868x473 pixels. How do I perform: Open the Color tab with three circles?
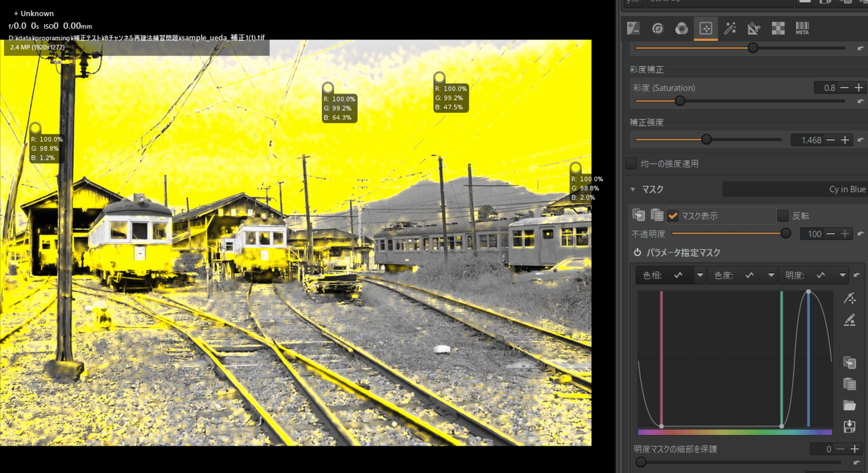click(681, 29)
